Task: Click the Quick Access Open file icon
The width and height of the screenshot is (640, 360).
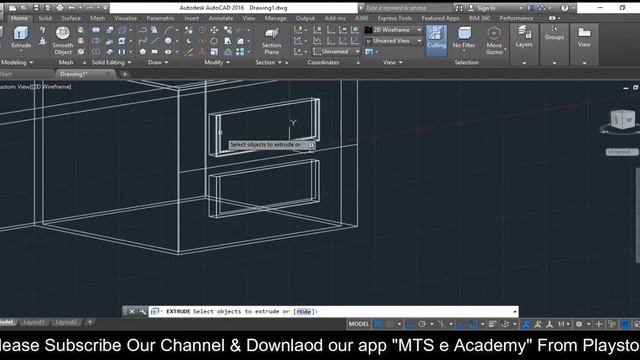Action: tap(24, 8)
